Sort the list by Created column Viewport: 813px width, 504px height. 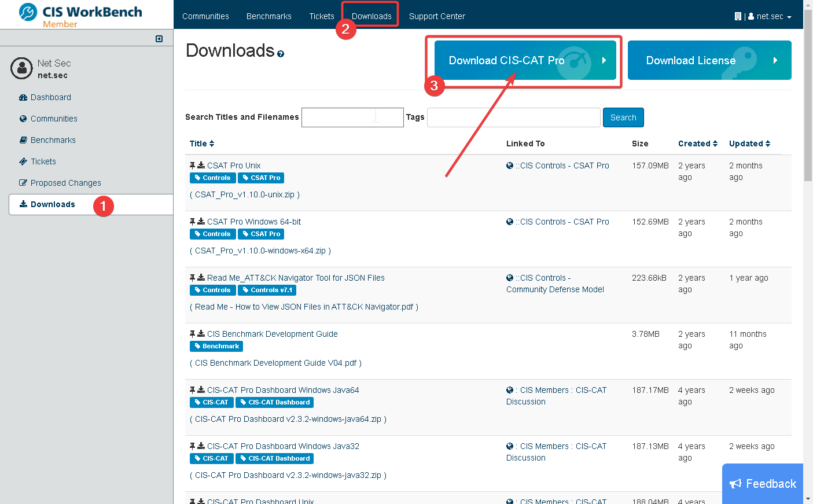[698, 144]
